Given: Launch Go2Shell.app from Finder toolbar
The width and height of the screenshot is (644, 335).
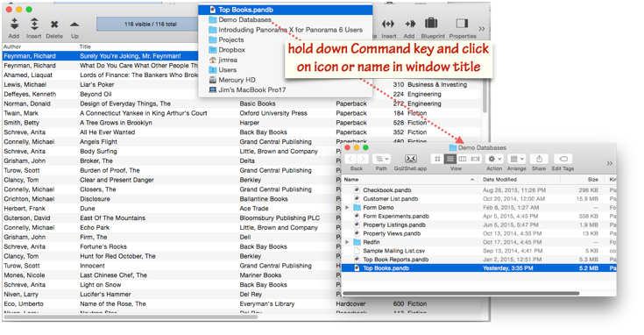Looking at the screenshot, I should [x=410, y=159].
